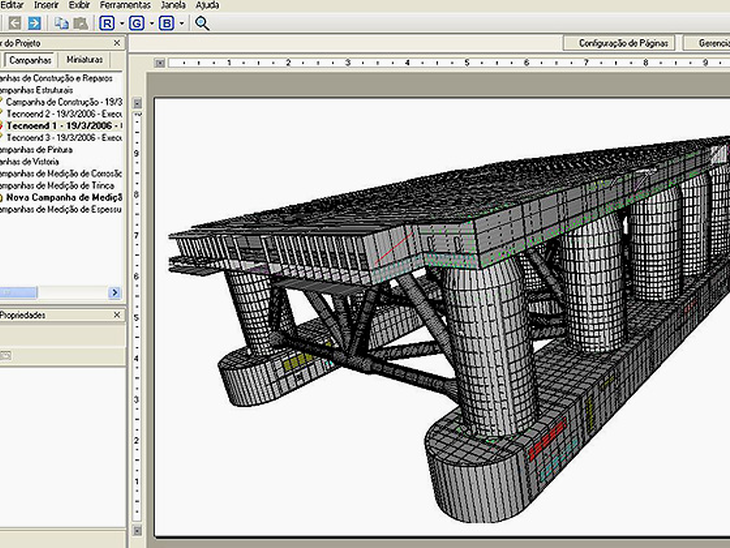Switch to the Miniaturas tab

tap(85, 60)
